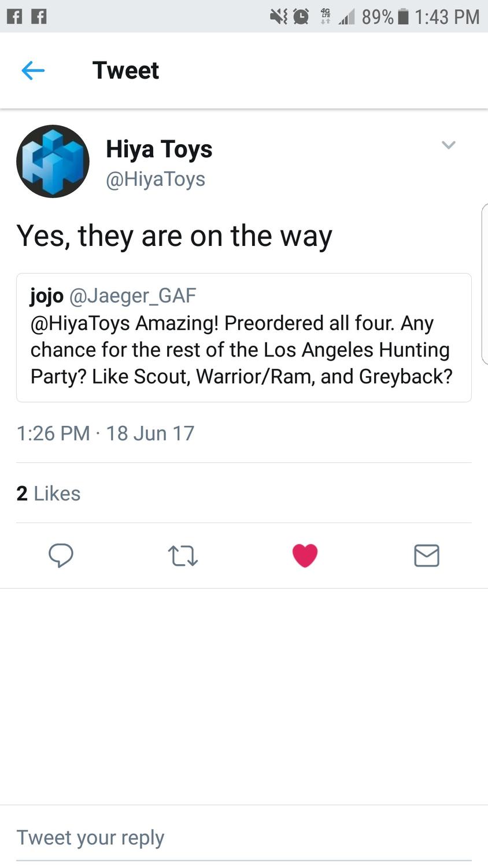Tap the first Facebook notification icon
488x868 pixels.
[14, 17]
